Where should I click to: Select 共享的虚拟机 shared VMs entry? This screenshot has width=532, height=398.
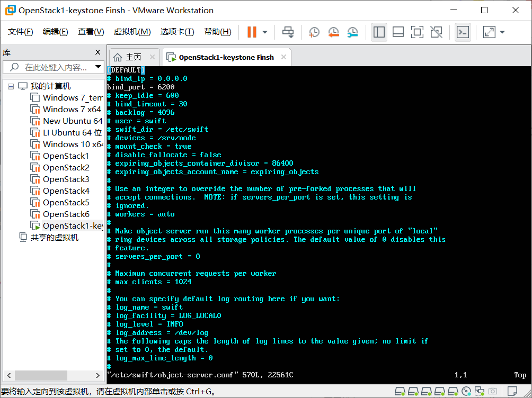(x=54, y=237)
